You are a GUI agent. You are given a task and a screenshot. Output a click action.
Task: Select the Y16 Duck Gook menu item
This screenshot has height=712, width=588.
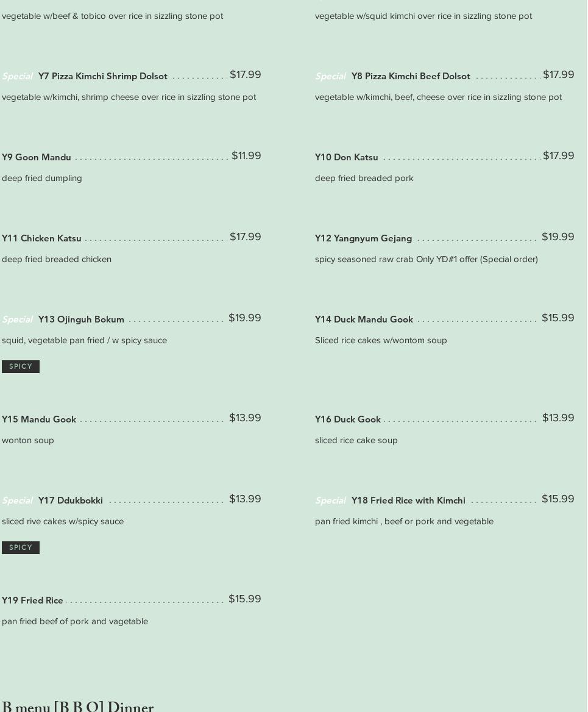tap(348, 419)
